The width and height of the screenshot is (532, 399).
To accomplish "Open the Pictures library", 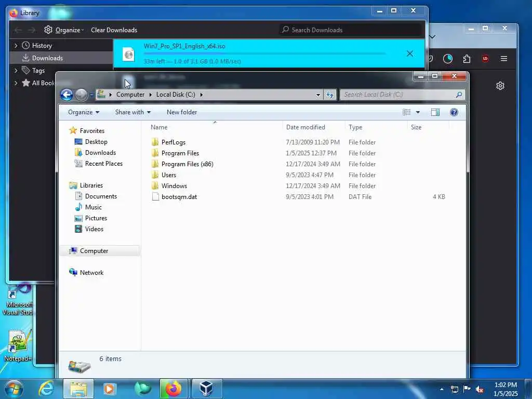I will pyautogui.click(x=96, y=218).
